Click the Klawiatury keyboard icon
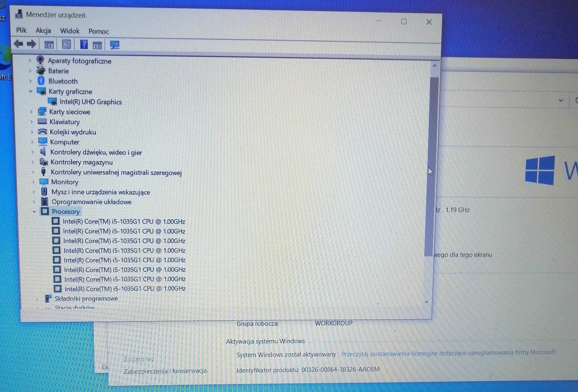The width and height of the screenshot is (578, 392). point(42,122)
